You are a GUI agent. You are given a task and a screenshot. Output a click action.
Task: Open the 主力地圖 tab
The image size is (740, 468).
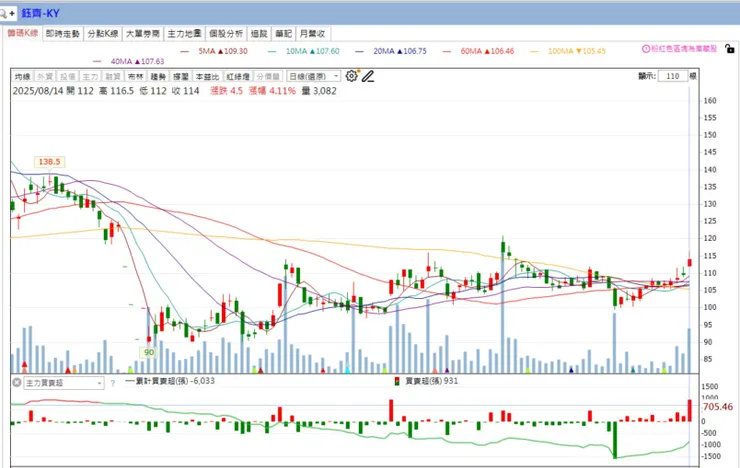[x=185, y=33]
